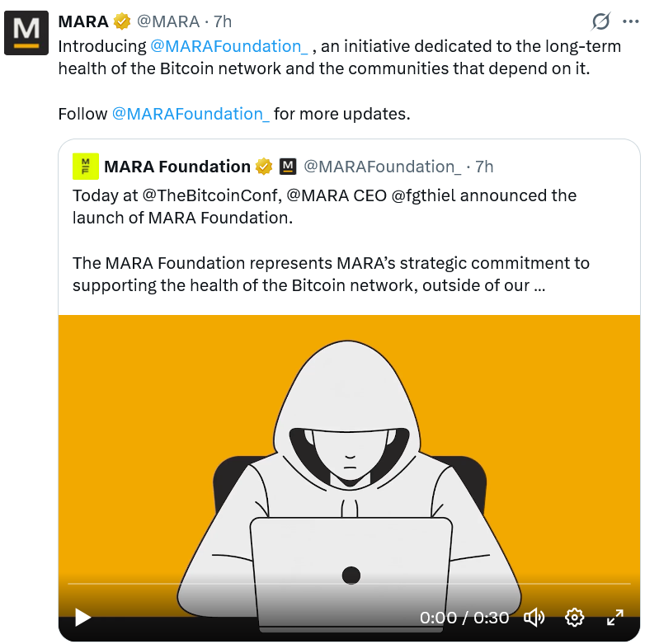This screenshot has height=644, width=645.
Task: Mute the video with the speaker icon
Action: [x=534, y=617]
